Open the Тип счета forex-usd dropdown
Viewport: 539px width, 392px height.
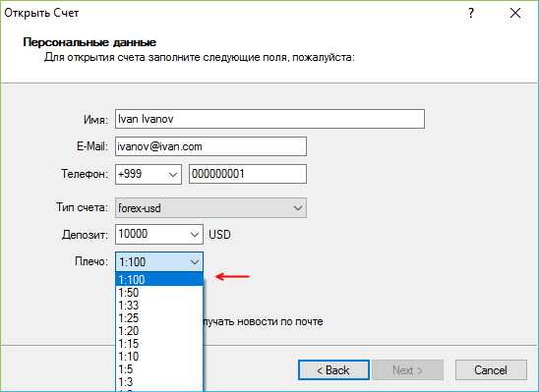tap(210, 207)
